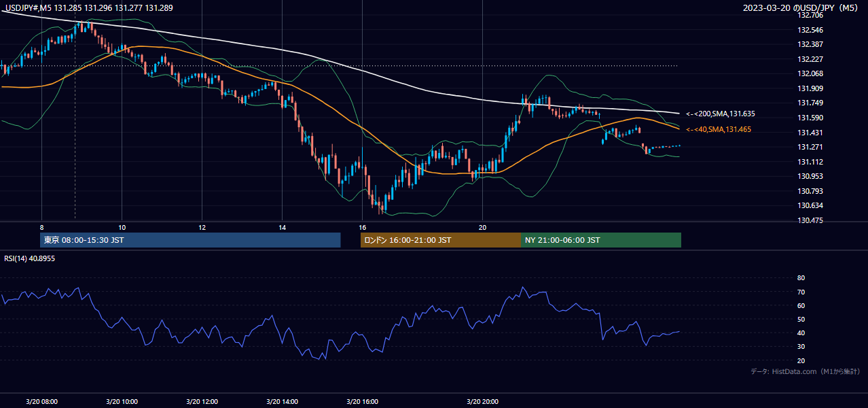The width and height of the screenshot is (868, 408).
Task: Click the 3/20 12:00 bottom time label
Action: (202, 401)
